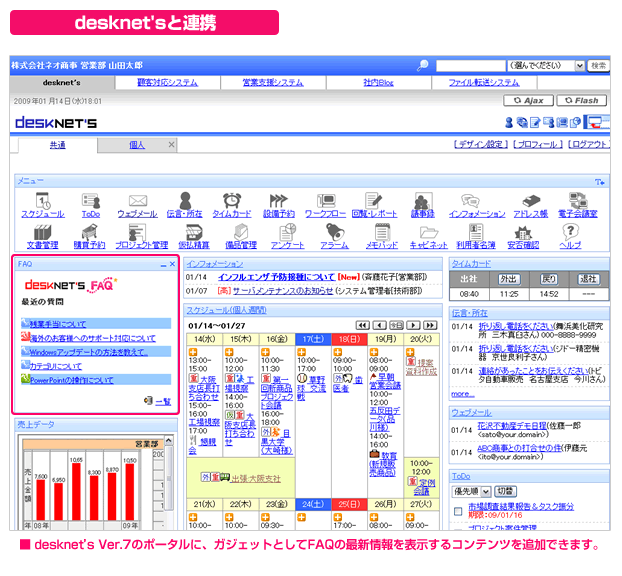This screenshot has width=622, height=576.
Task: Click the 退社 timecard button
Action: [588, 279]
